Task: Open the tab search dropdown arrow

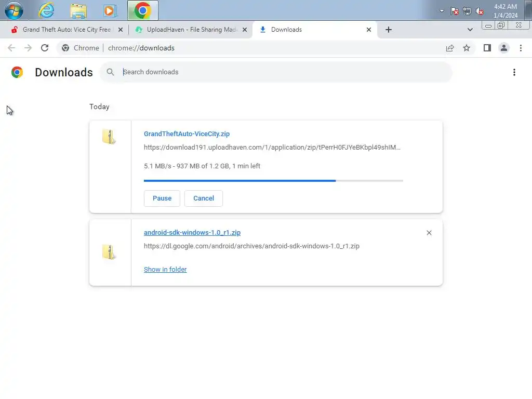Action: (470, 30)
